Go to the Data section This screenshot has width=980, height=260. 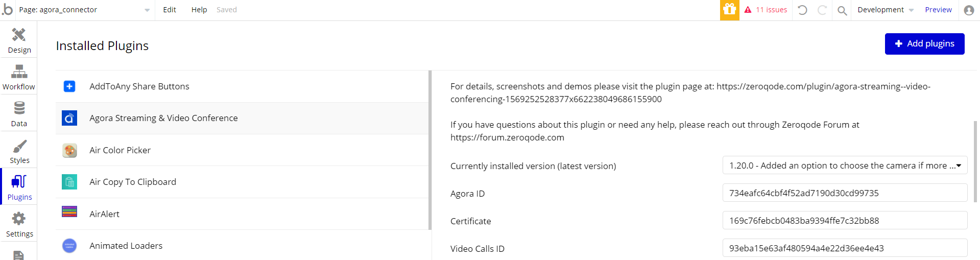click(19, 113)
